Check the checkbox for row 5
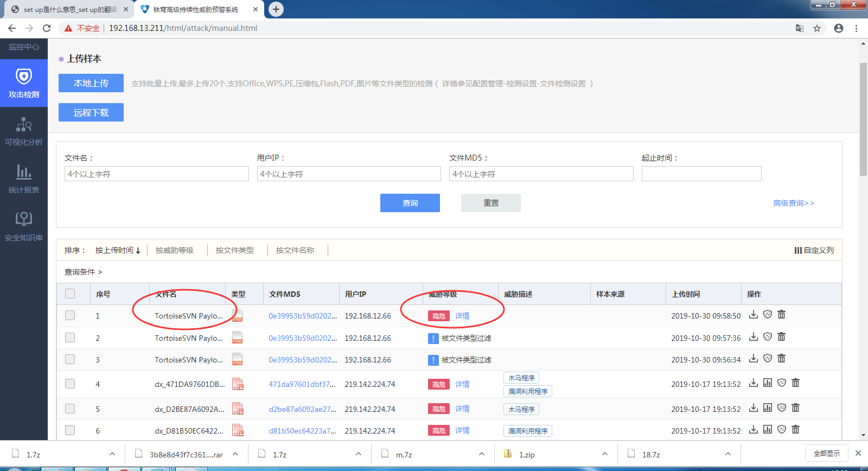 pos(70,409)
